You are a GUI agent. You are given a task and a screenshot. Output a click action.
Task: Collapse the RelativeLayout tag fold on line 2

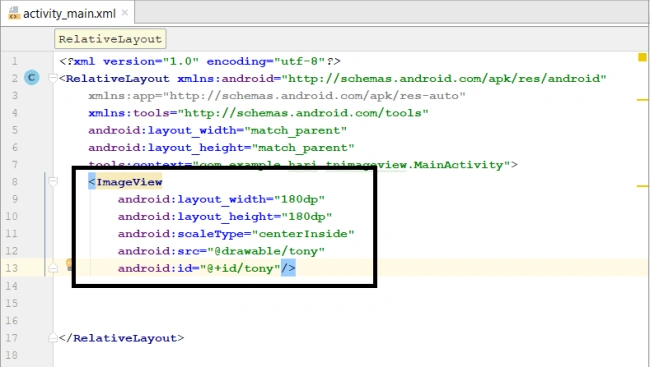coord(53,78)
